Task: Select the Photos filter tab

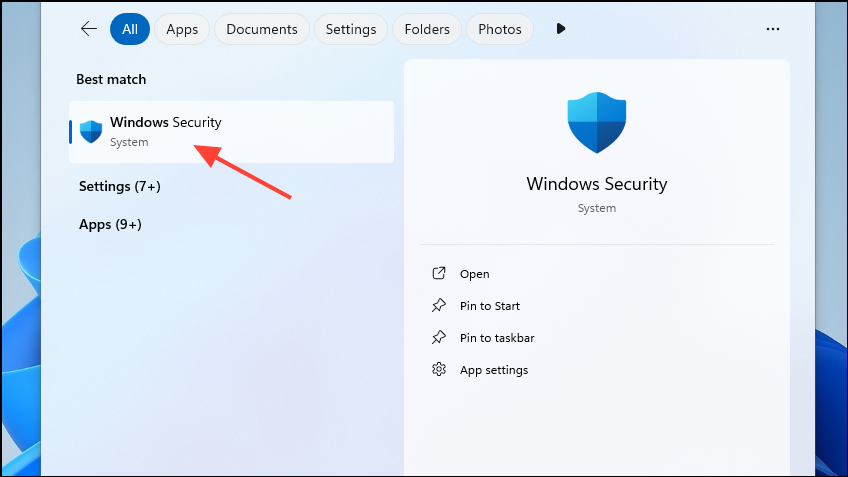Action: 500,29
